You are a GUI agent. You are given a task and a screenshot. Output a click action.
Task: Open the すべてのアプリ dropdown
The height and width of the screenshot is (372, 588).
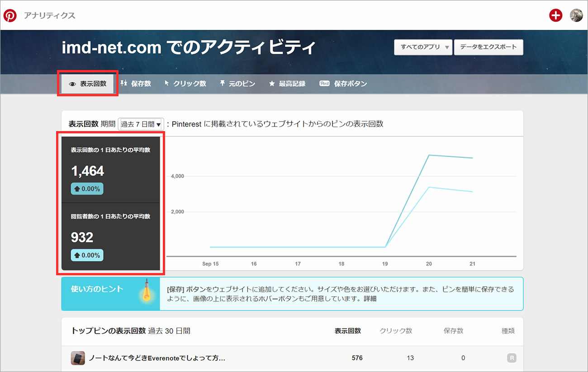423,47
